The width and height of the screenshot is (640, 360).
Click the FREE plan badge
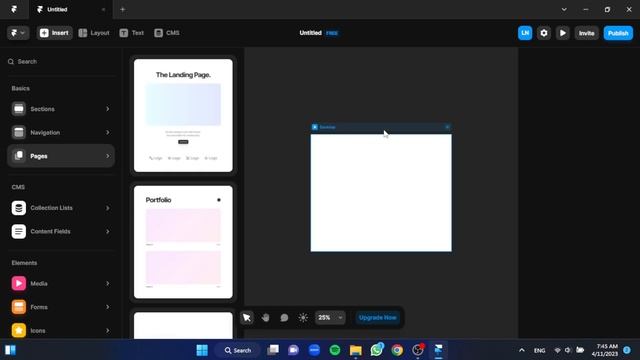(x=332, y=33)
